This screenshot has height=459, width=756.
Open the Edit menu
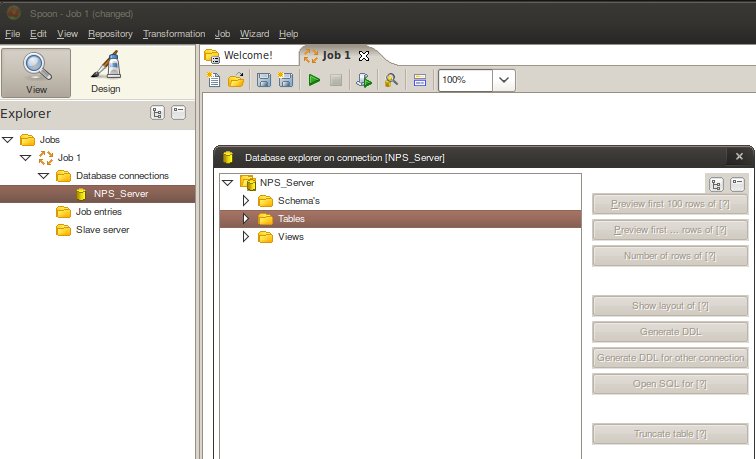[x=38, y=34]
